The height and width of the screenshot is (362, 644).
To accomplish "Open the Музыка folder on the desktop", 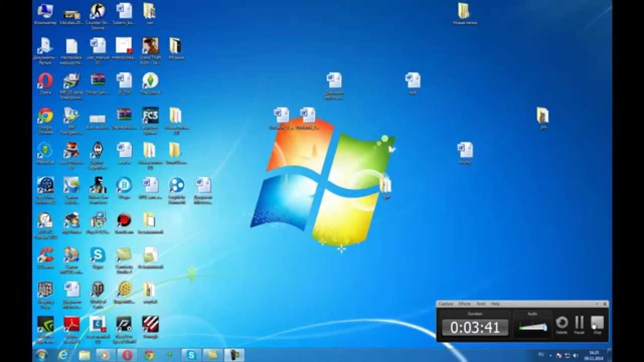I will coord(176,48).
